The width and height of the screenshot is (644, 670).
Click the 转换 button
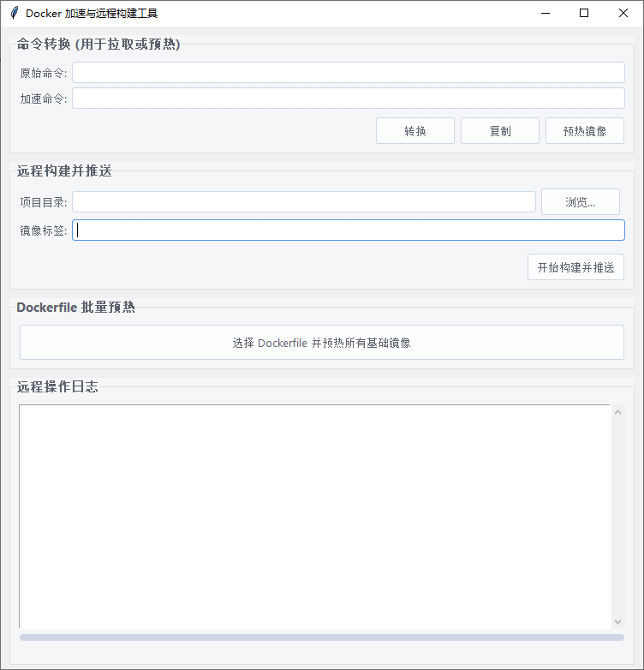click(x=415, y=131)
